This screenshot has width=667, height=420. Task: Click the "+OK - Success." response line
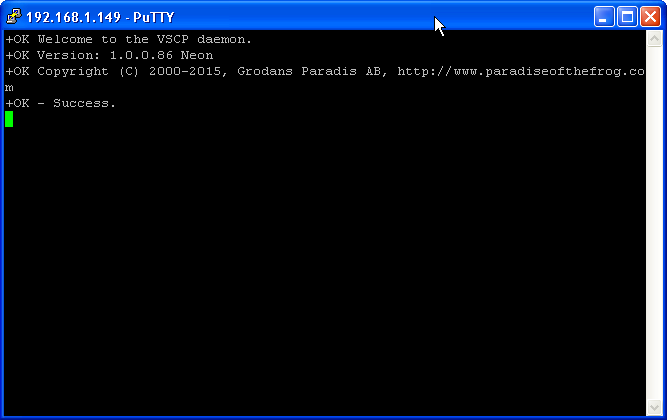tap(60, 103)
